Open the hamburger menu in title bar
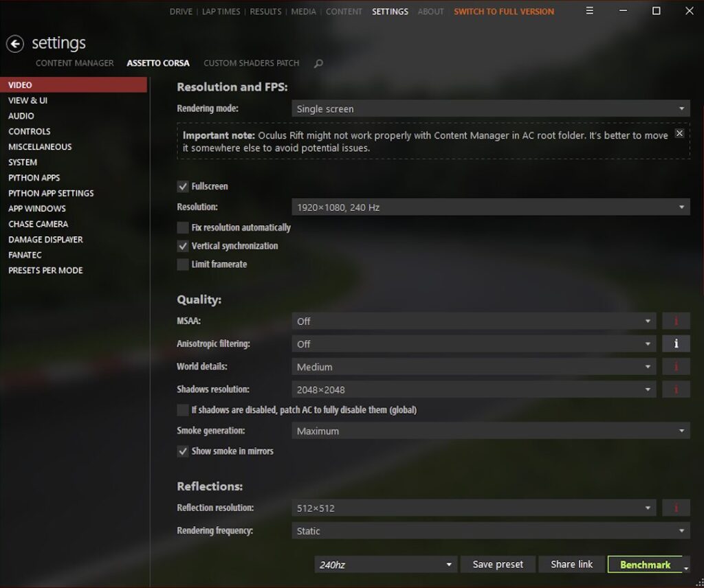Image resolution: width=704 pixels, height=588 pixels. click(x=589, y=11)
